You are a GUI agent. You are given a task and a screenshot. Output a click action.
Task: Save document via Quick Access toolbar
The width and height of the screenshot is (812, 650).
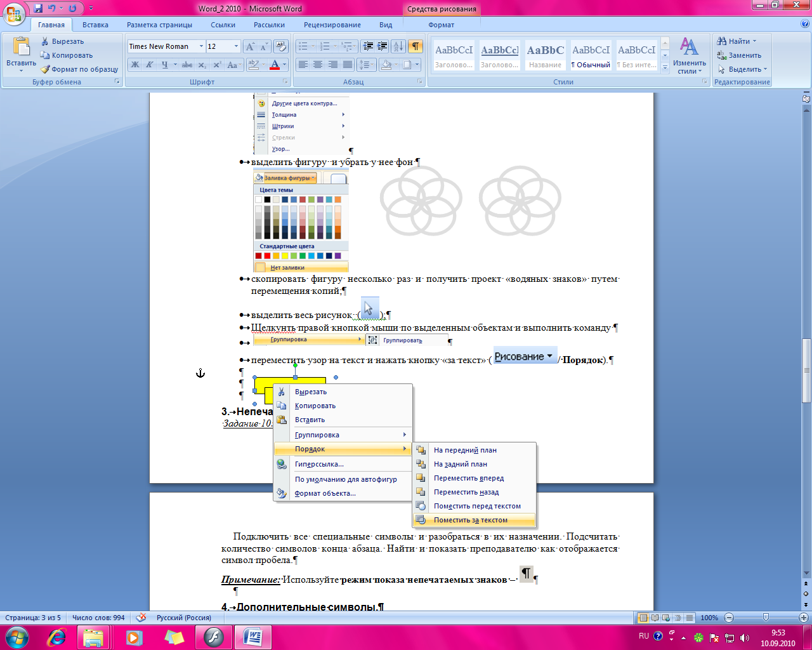[x=39, y=9]
